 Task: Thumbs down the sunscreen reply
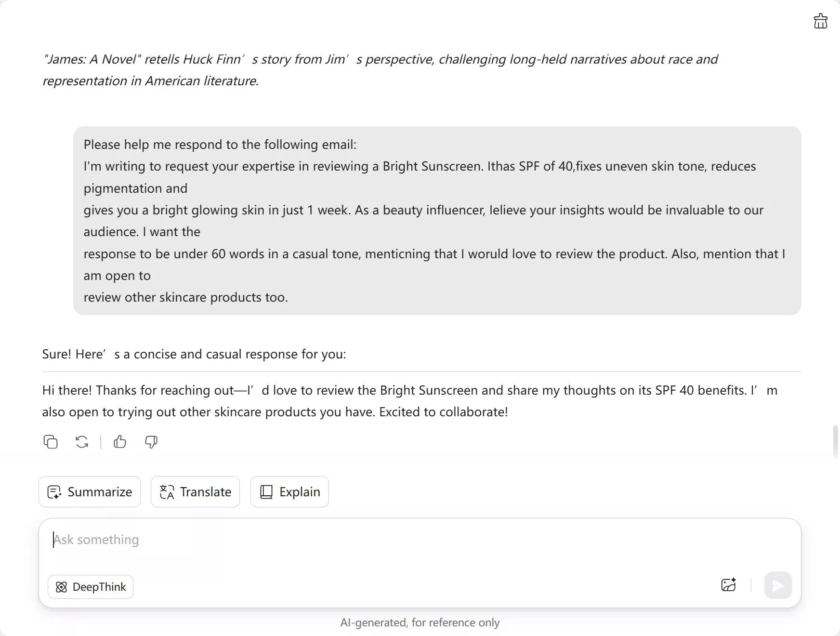(x=151, y=442)
